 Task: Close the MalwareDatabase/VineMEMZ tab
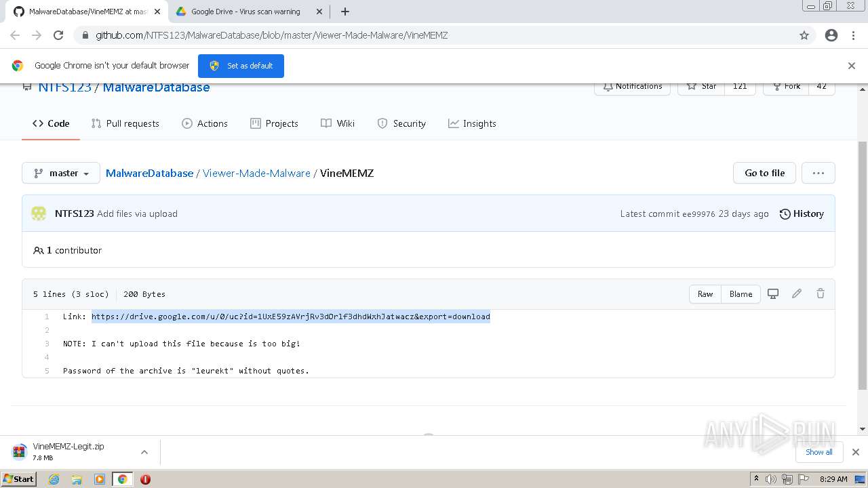coord(157,12)
